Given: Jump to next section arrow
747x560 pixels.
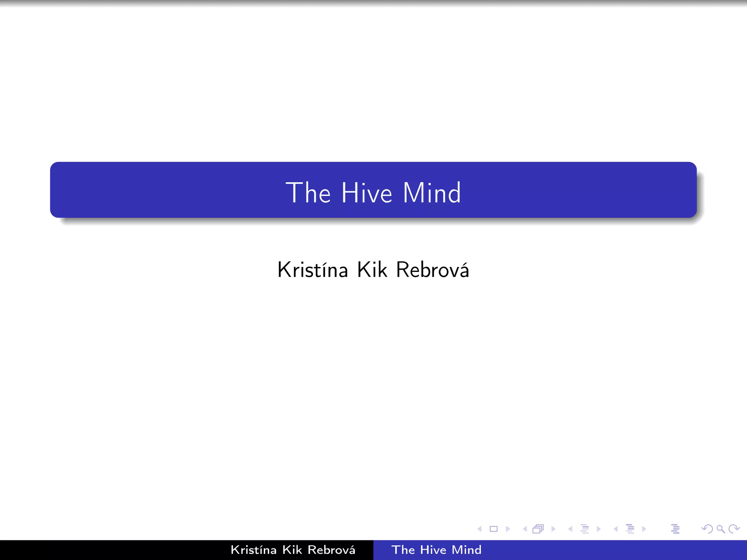Looking at the screenshot, I should pos(644,529).
